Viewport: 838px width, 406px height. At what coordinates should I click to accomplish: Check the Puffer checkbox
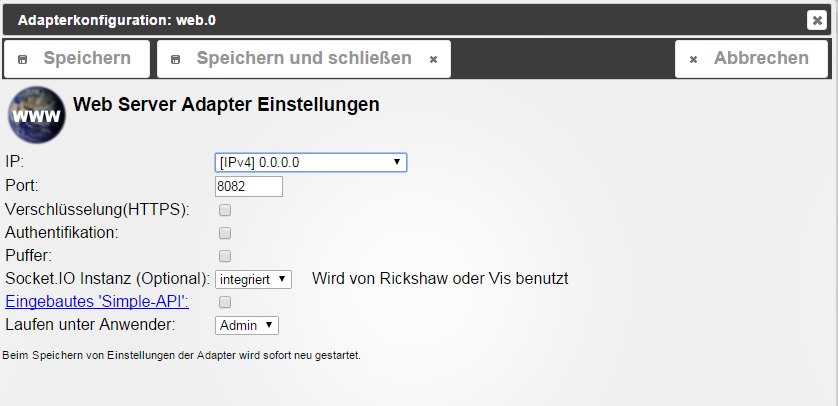click(225, 256)
